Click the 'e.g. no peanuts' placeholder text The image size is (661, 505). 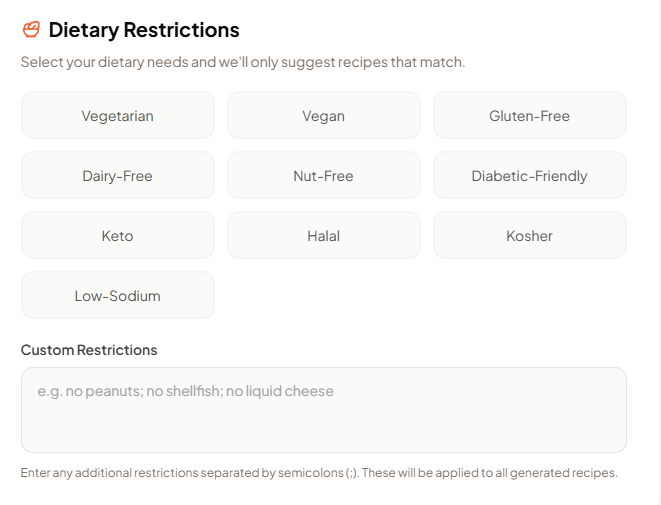click(186, 391)
